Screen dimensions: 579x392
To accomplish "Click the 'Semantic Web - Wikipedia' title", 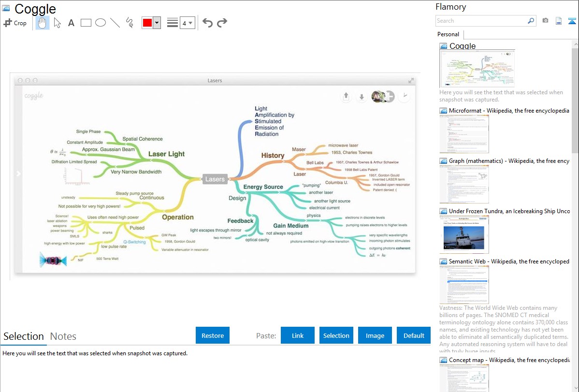I will click(509, 261).
